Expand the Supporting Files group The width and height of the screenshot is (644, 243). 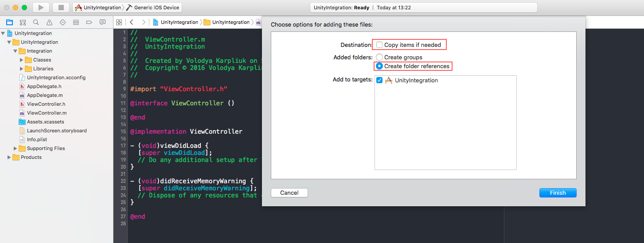[x=16, y=148]
